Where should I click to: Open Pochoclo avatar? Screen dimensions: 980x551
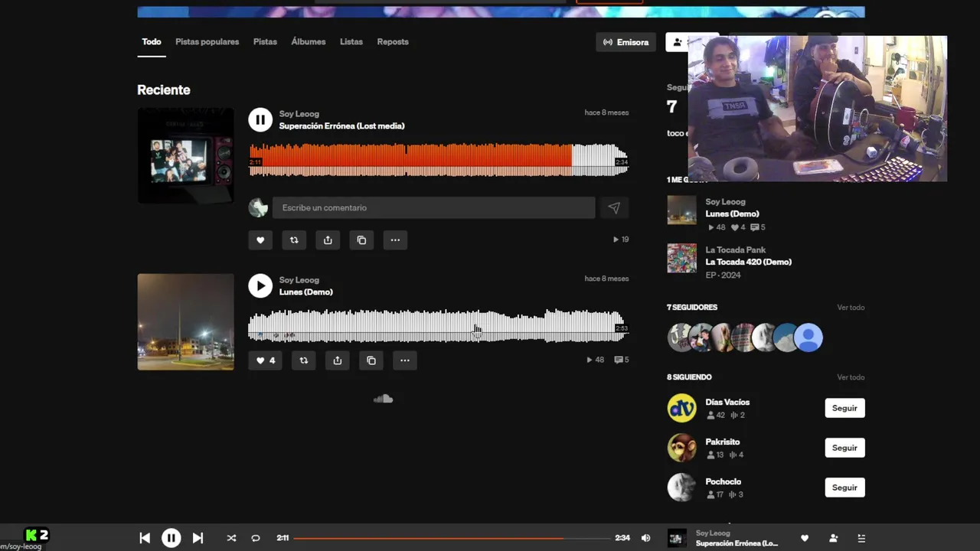tap(681, 487)
